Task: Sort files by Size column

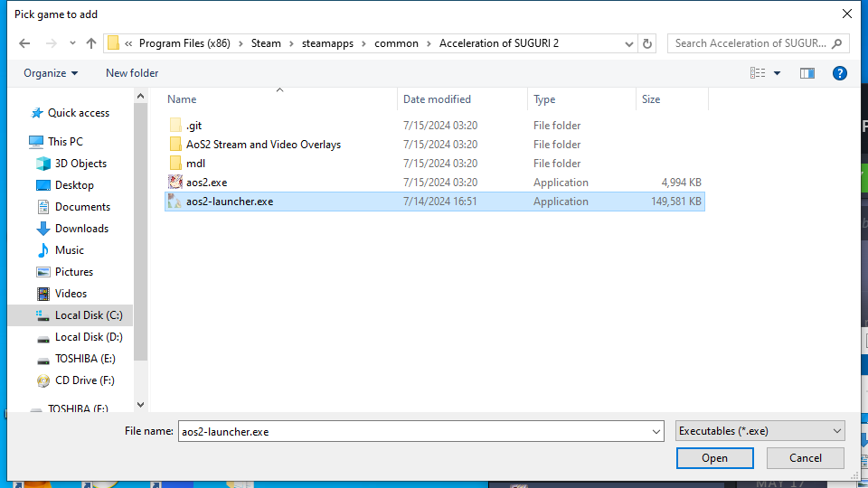Action: pos(650,99)
